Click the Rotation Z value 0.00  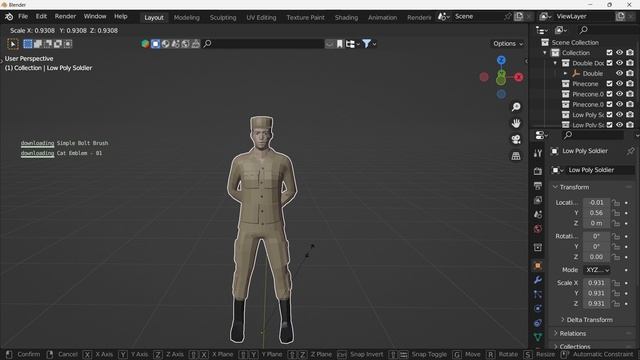pos(596,257)
